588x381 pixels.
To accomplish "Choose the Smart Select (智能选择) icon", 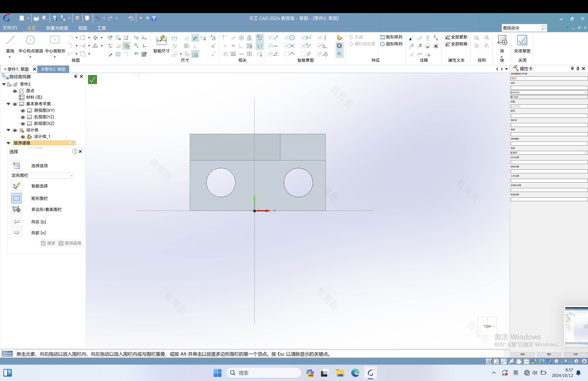I will (x=17, y=186).
